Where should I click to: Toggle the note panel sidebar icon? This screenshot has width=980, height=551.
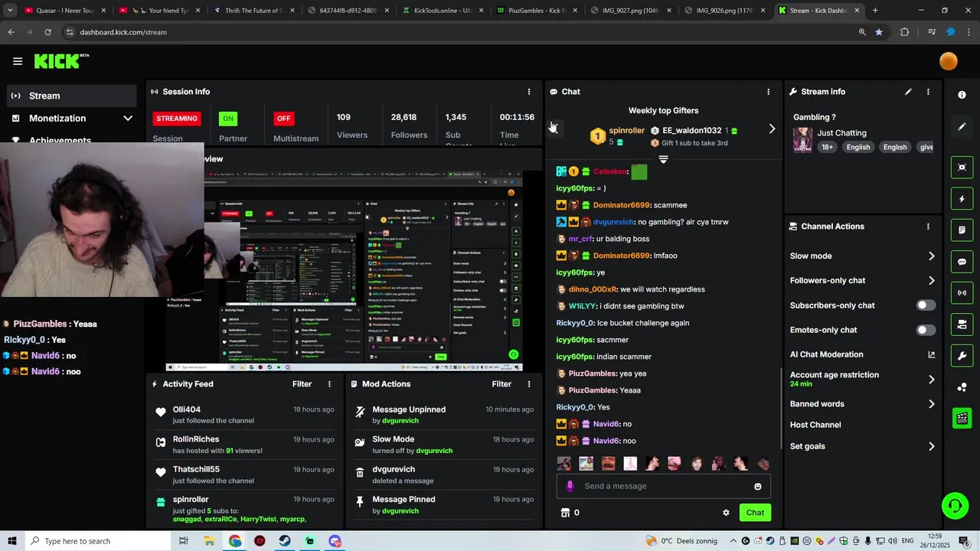point(962,230)
